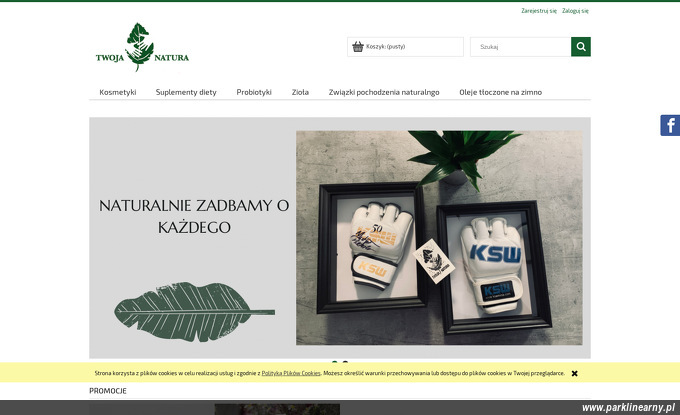680x415 pixels.
Task: Open the Facebook side widget
Action: [670, 126]
